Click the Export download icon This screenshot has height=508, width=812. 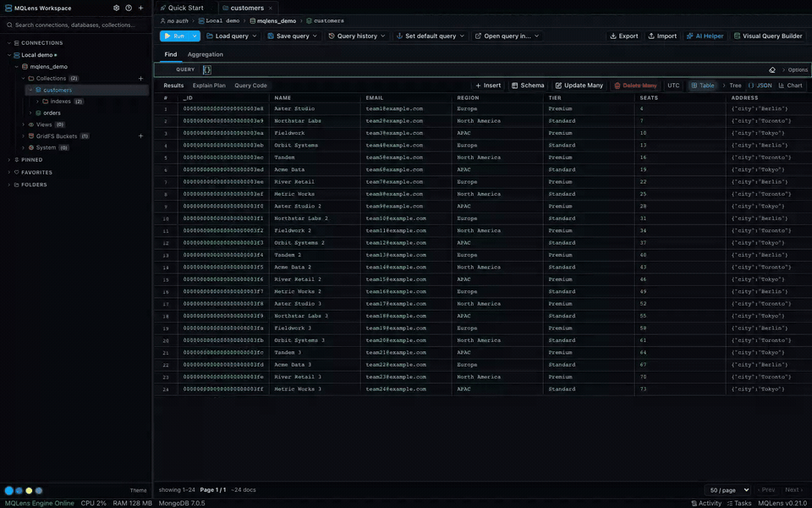pyautogui.click(x=613, y=36)
